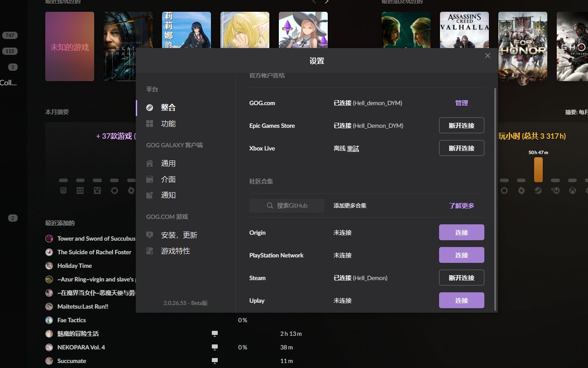Open Tower and Sword of Succubus
Image resolution: width=588 pixels, height=368 pixels.
pyautogui.click(x=96, y=238)
